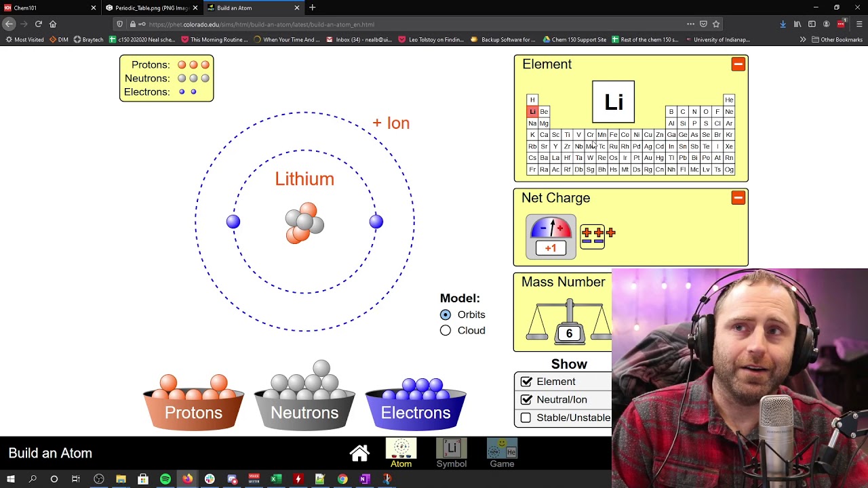Image resolution: width=868 pixels, height=488 pixels.
Task: Open a new browser tab
Action: click(313, 7)
